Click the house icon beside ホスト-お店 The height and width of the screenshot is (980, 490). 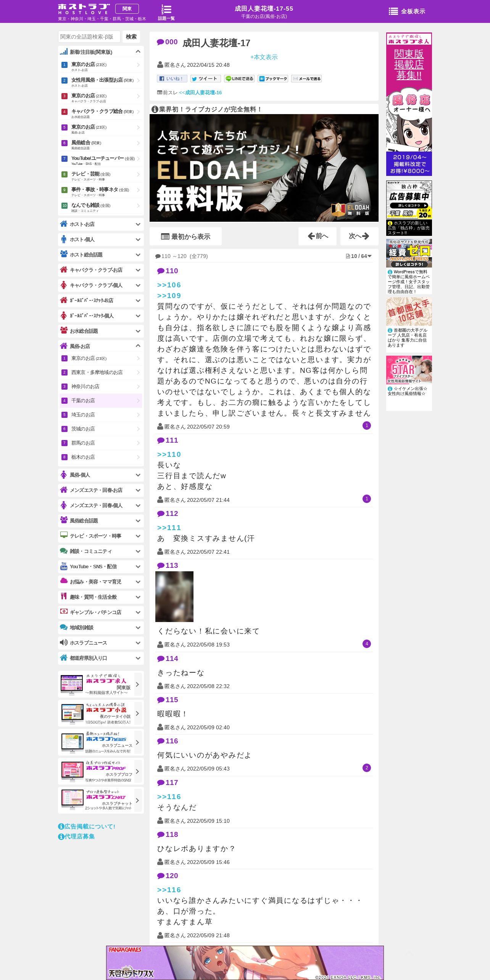point(64,224)
